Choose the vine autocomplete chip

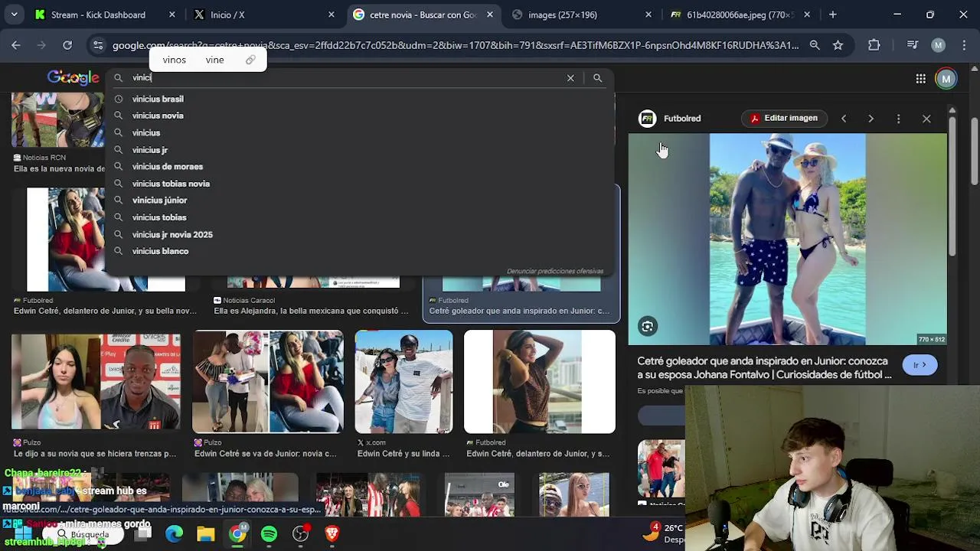214,60
